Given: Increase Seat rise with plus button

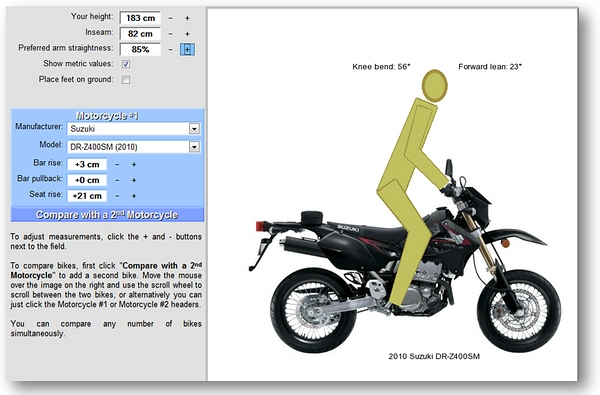Looking at the screenshot, I should click(x=134, y=196).
